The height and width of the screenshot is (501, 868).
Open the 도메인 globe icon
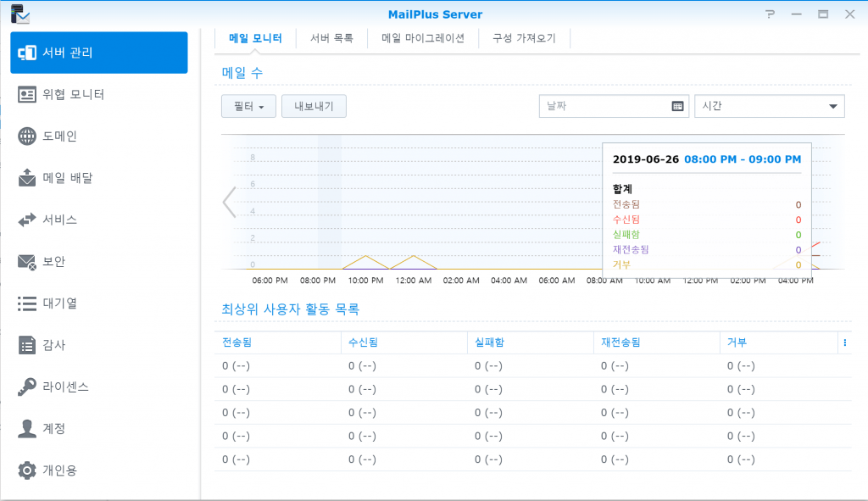pos(27,136)
